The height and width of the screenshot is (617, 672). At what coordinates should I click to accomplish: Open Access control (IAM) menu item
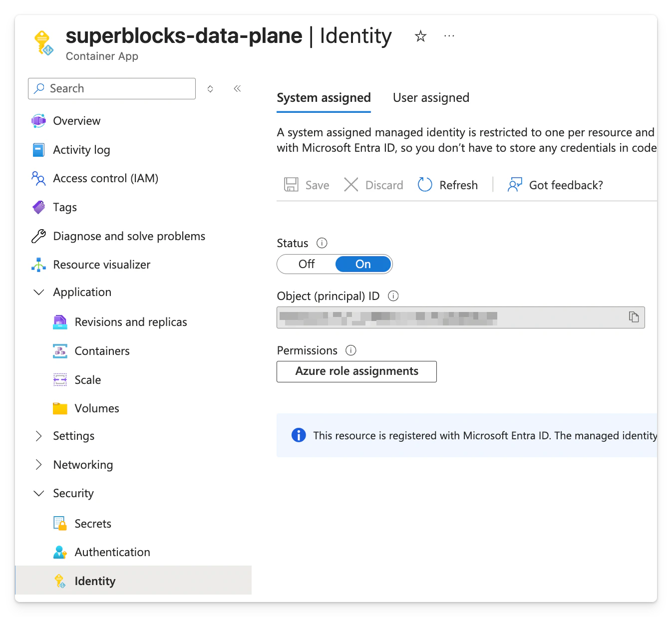click(105, 178)
